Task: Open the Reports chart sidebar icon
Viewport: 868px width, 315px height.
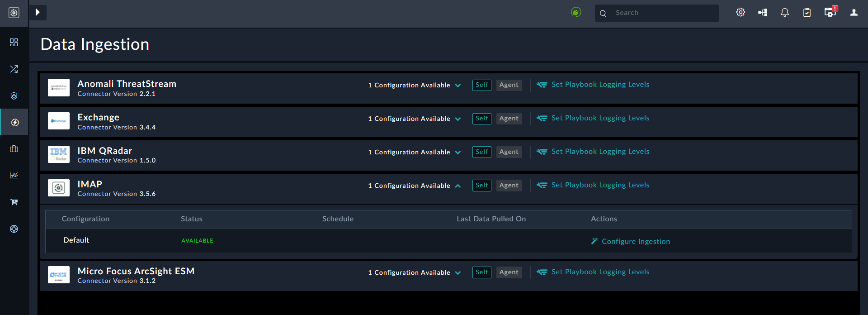Action: tap(14, 175)
